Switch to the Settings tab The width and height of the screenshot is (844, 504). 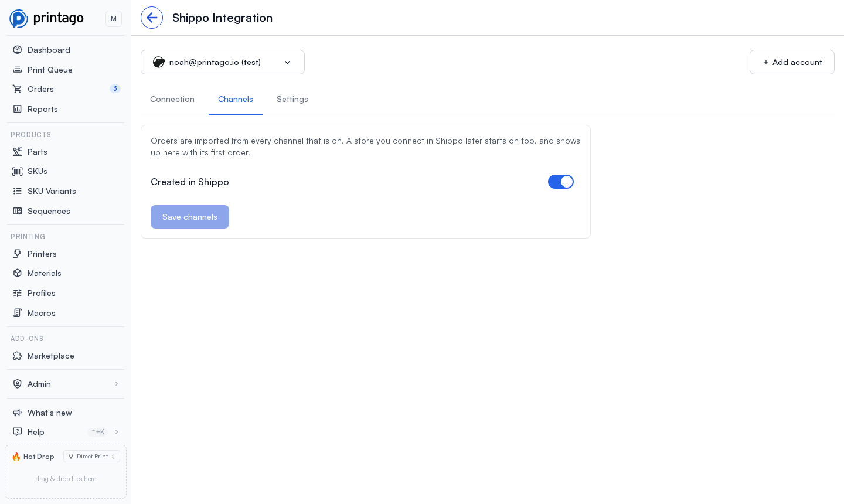(292, 99)
